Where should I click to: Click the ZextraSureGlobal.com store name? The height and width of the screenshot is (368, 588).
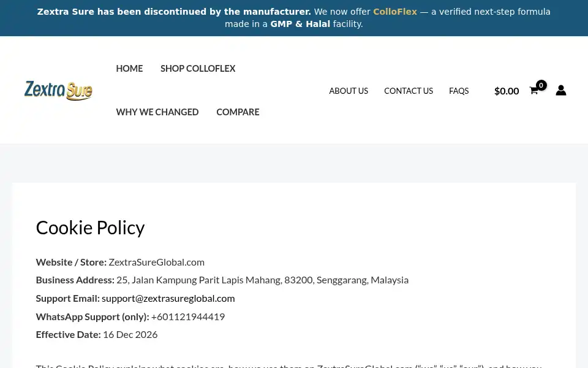pos(156,262)
